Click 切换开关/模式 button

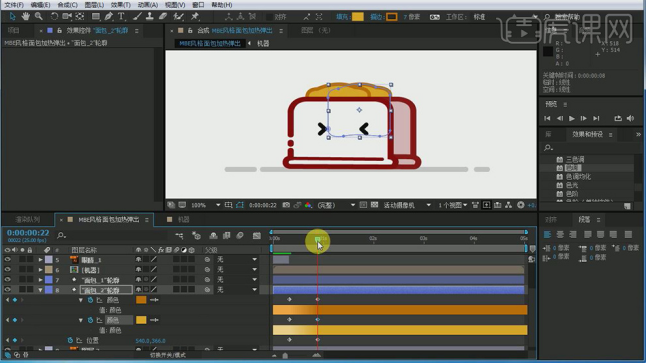click(x=167, y=355)
